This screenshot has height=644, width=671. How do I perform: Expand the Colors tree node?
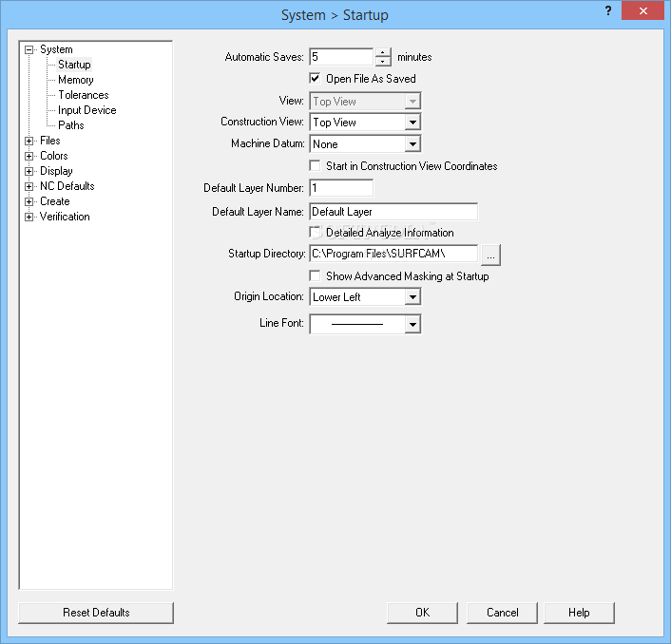(x=29, y=156)
